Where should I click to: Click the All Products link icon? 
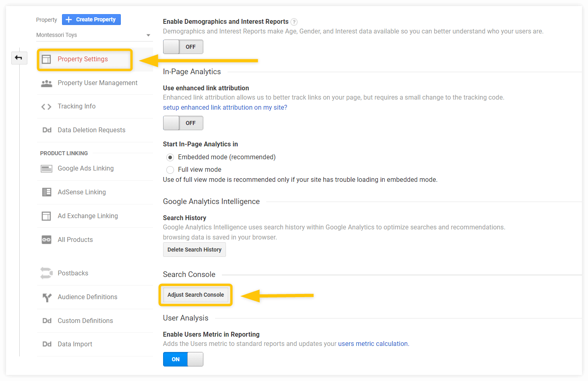(47, 240)
